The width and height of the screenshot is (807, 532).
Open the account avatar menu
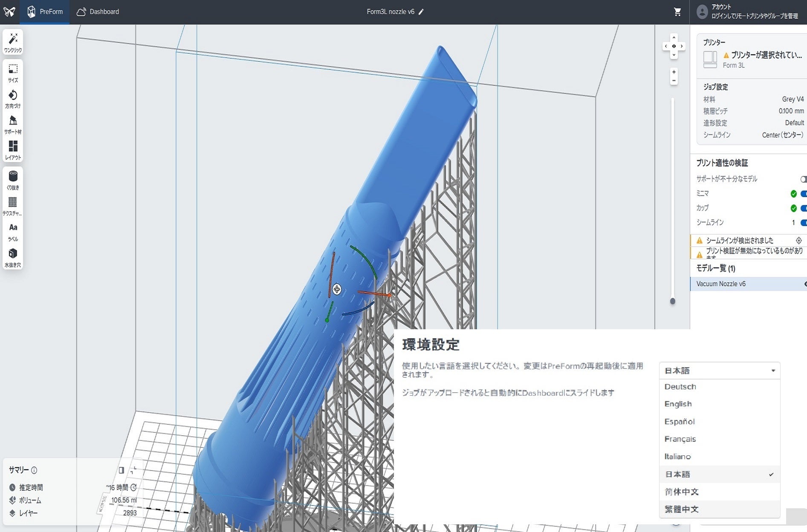(702, 12)
